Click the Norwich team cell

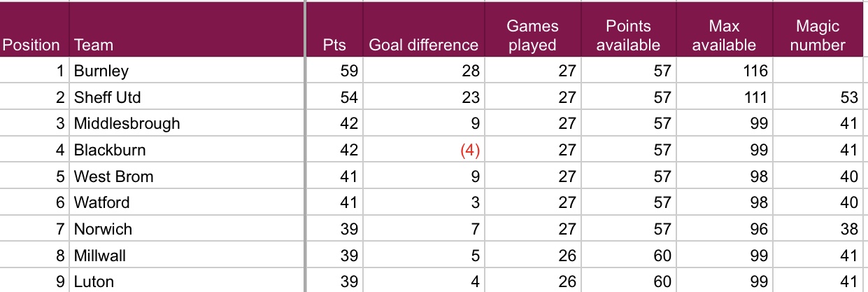tap(103, 229)
